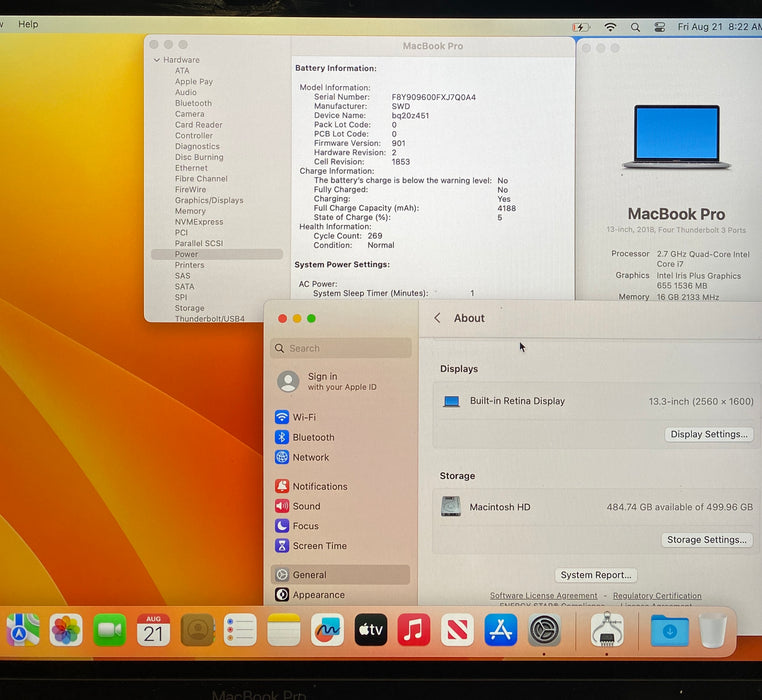
Task: Open Photos from the Dock
Action: click(66, 630)
